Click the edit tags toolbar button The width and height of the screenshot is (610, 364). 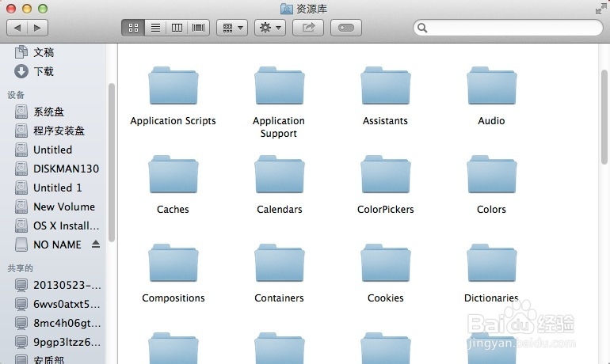point(346,28)
